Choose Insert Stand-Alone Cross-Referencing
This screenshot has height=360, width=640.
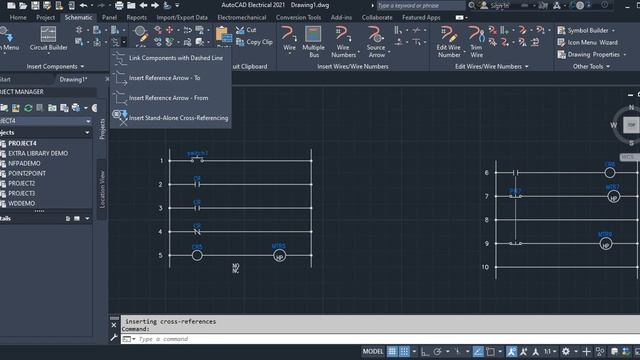171,118
